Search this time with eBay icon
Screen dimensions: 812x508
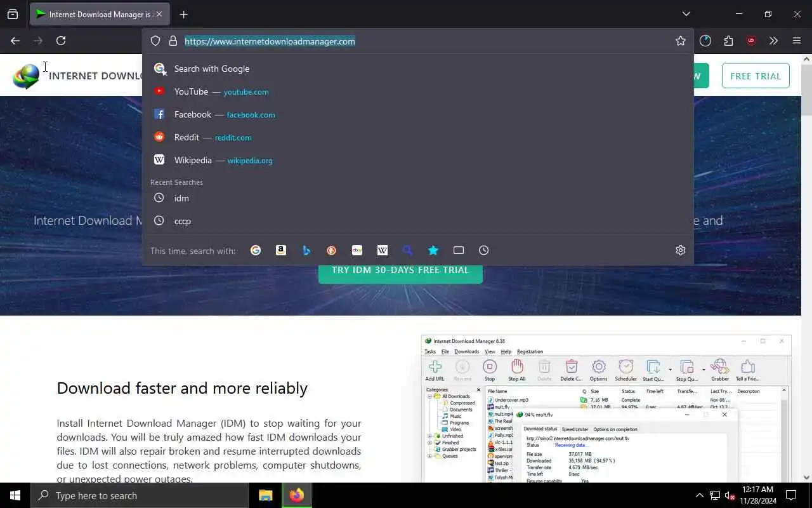357,250
